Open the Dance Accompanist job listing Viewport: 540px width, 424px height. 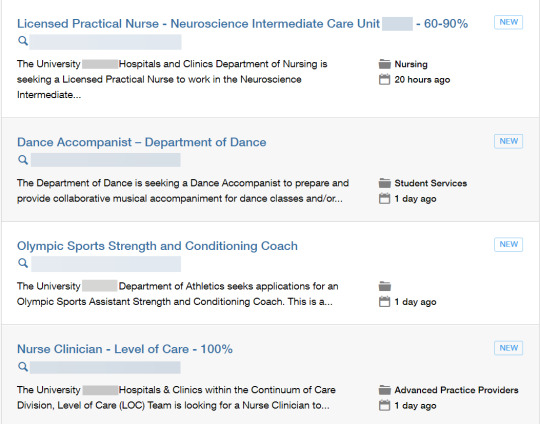click(142, 142)
